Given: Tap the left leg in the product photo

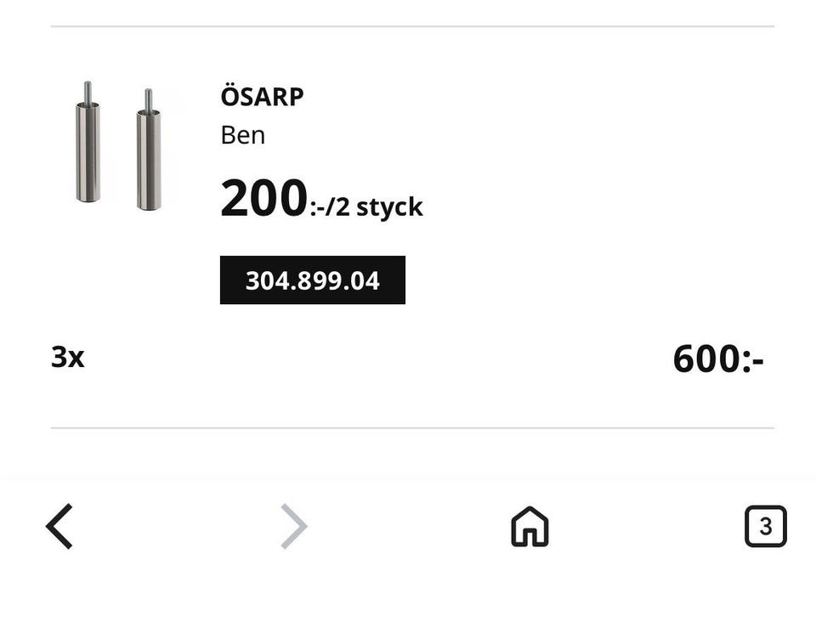Looking at the screenshot, I should click(x=88, y=151).
